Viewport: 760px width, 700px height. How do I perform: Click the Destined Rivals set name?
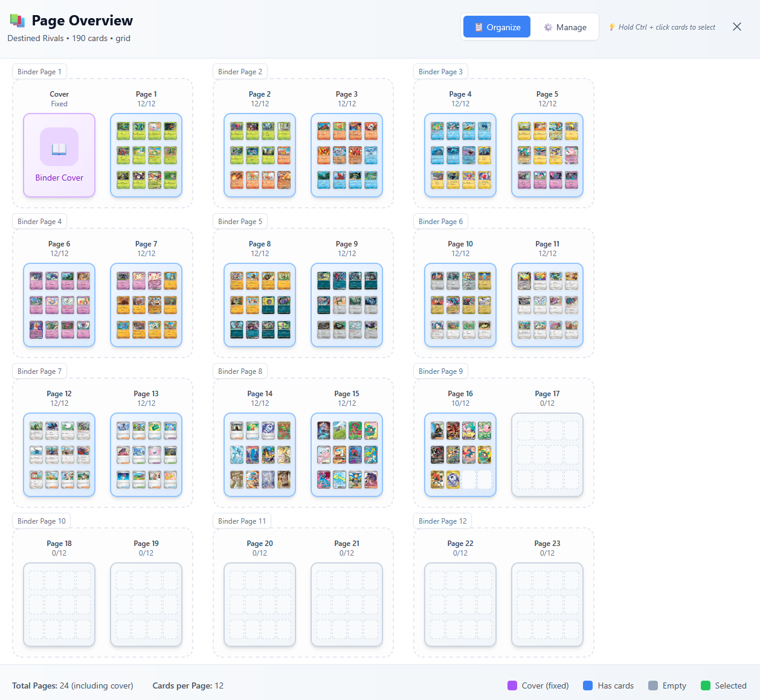click(35, 38)
